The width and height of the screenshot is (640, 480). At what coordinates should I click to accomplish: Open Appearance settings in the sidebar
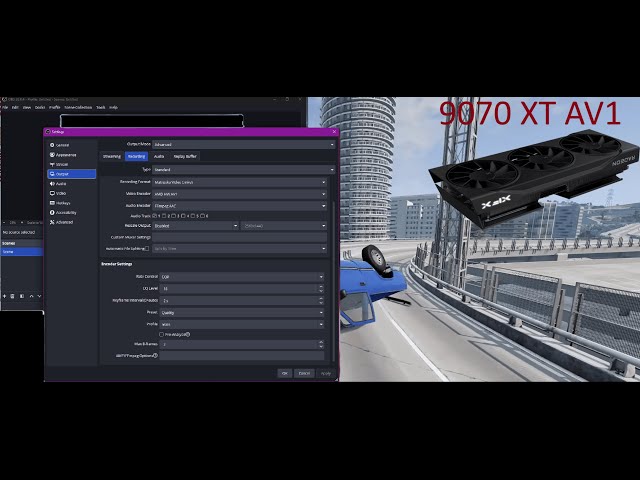(71, 155)
